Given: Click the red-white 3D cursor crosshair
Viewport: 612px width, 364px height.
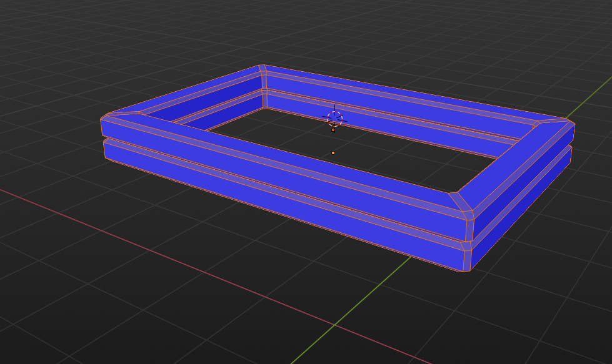Looking at the screenshot, I should tap(334, 119).
